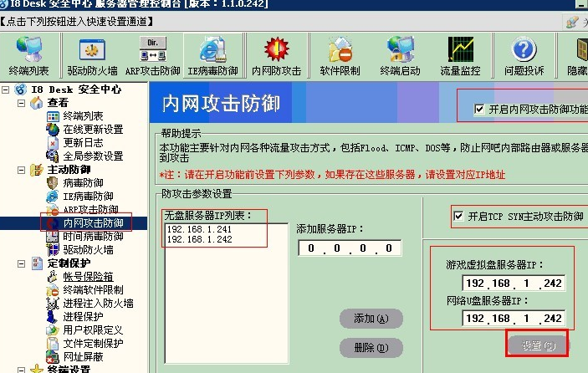
Task: Click the 进程注入防火墙 skull icon
Action: pyautogui.click(x=53, y=303)
